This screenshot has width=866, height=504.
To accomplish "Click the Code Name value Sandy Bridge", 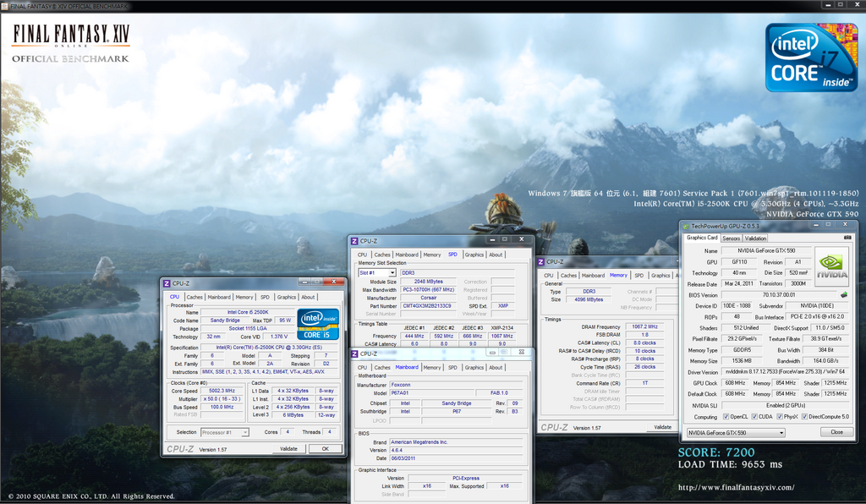I will [225, 320].
